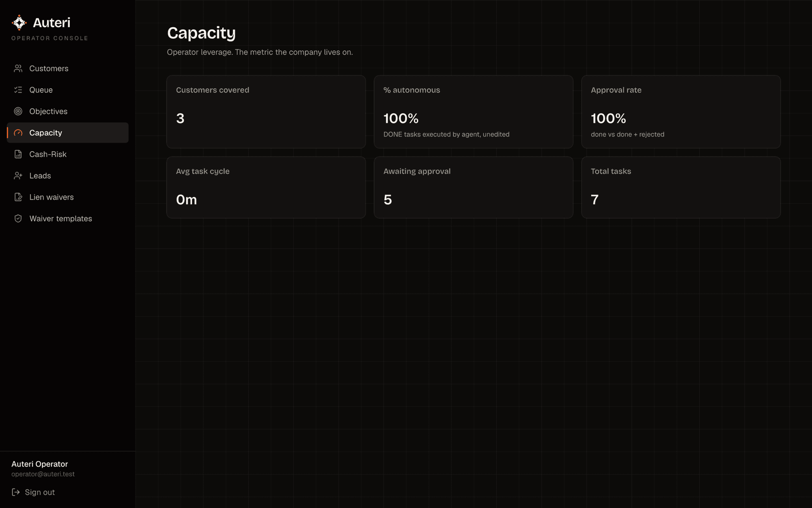The width and height of the screenshot is (812, 508).
Task: Click the Sign out arrow icon
Action: (x=16, y=492)
